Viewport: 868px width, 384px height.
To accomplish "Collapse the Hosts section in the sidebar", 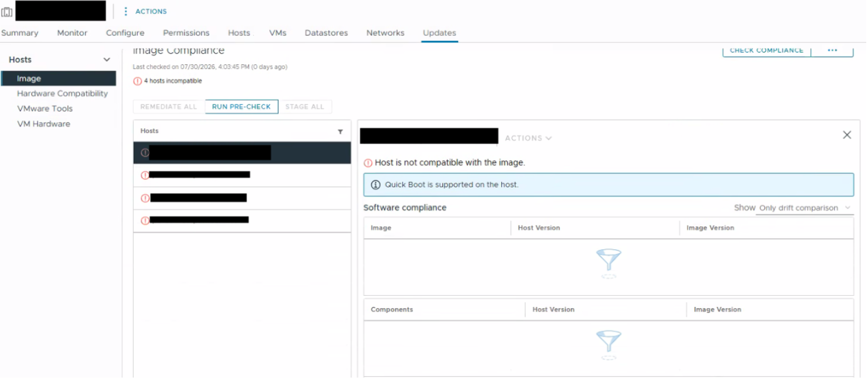I will click(x=107, y=60).
